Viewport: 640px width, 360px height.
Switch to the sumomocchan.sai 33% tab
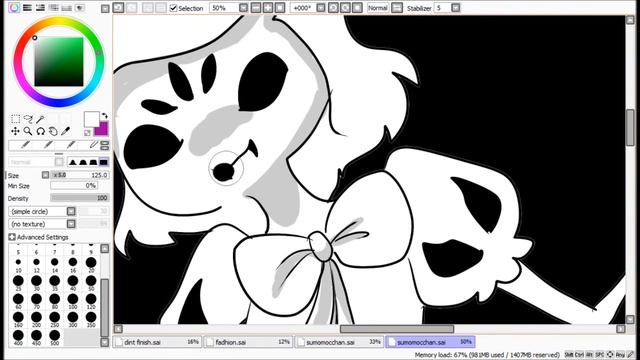(340, 342)
